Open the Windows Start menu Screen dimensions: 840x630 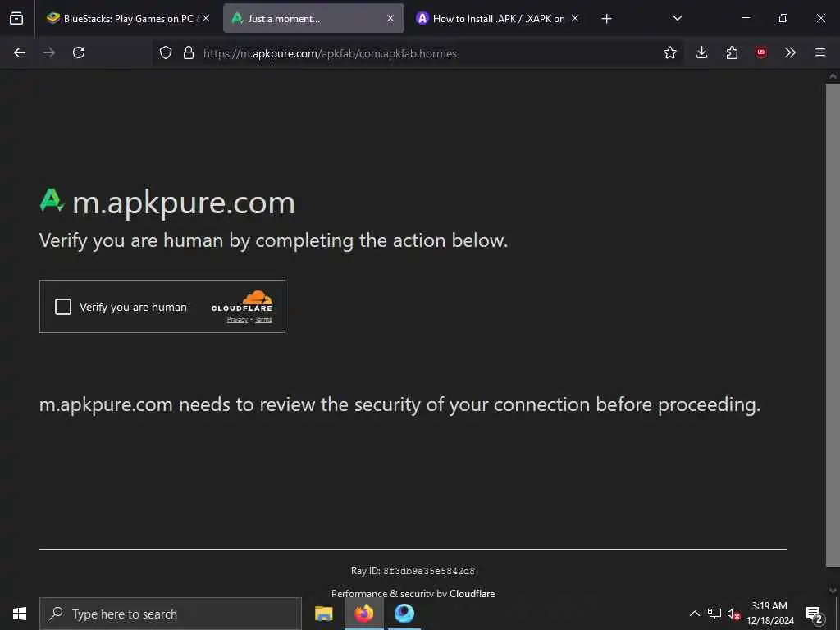[20, 614]
